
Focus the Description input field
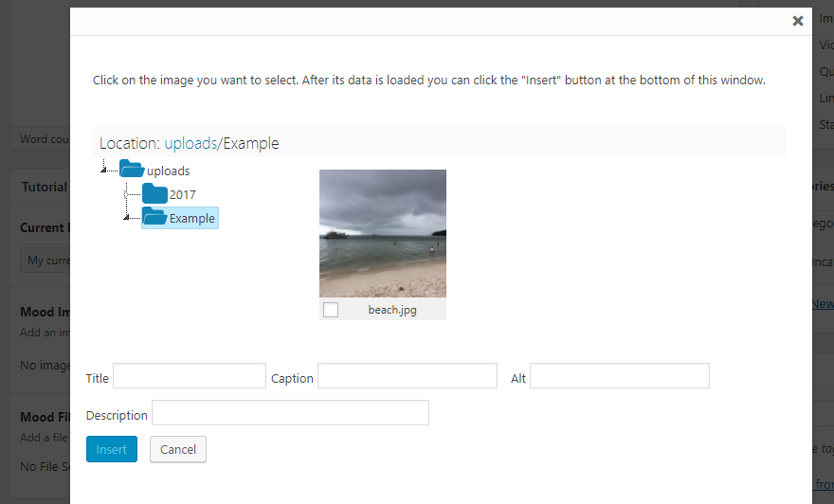[290, 413]
